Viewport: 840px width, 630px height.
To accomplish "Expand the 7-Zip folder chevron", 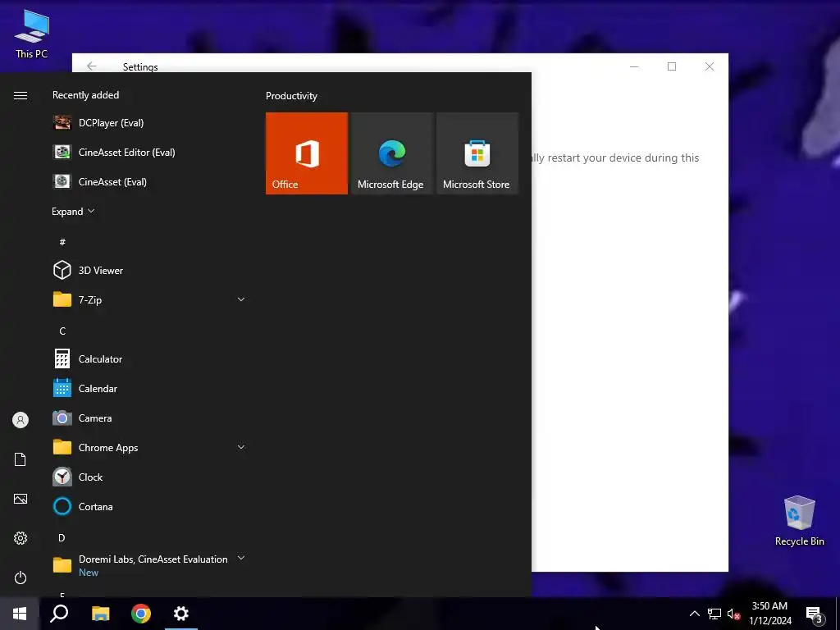I will [x=241, y=299].
